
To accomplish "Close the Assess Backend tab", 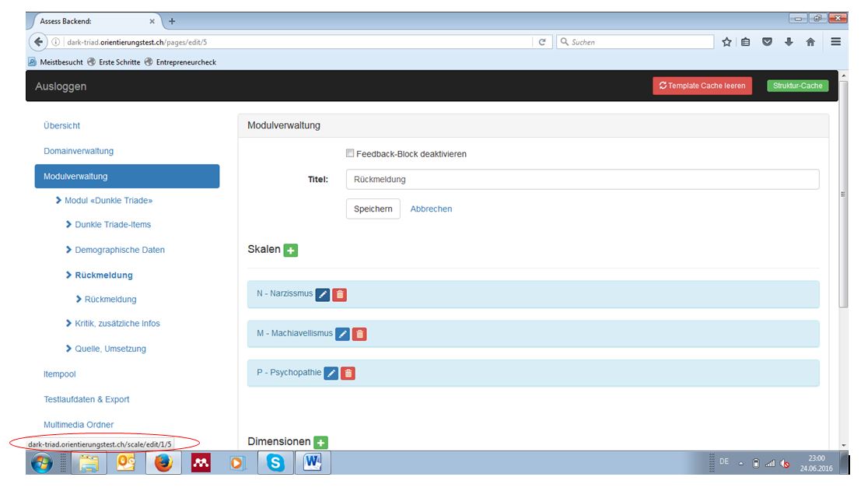I will (x=152, y=21).
